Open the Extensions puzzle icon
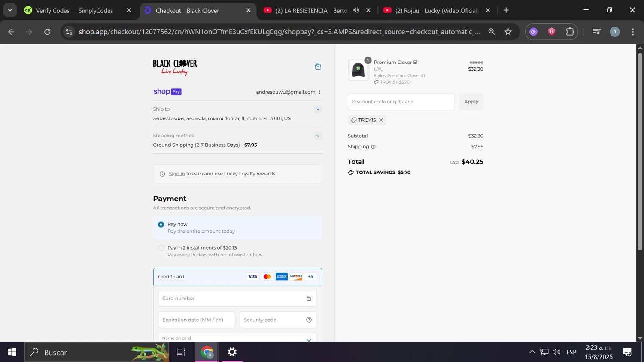This screenshot has height=362, width=644. (x=570, y=32)
